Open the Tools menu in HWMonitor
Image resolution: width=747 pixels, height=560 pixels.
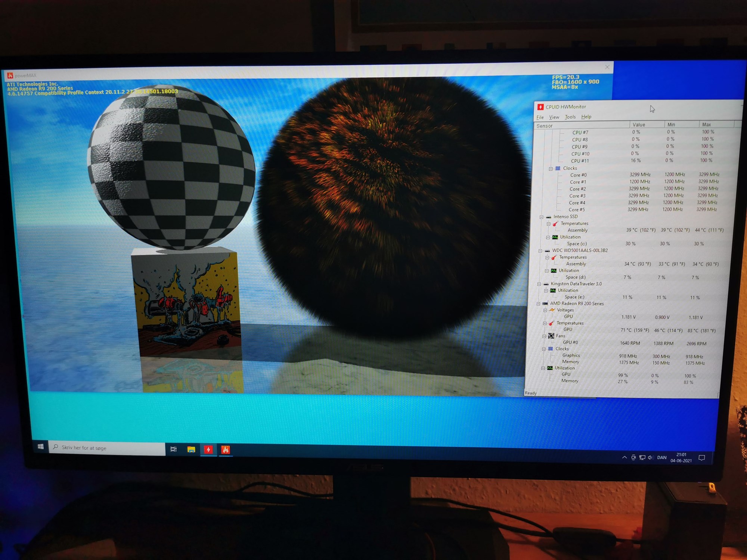tap(570, 117)
